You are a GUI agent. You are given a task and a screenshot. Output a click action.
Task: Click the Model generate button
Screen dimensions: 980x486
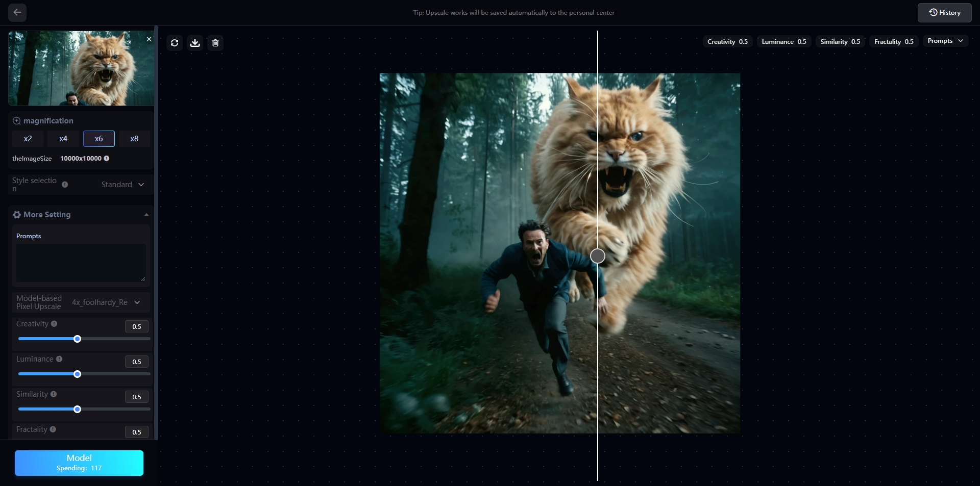[79, 463]
